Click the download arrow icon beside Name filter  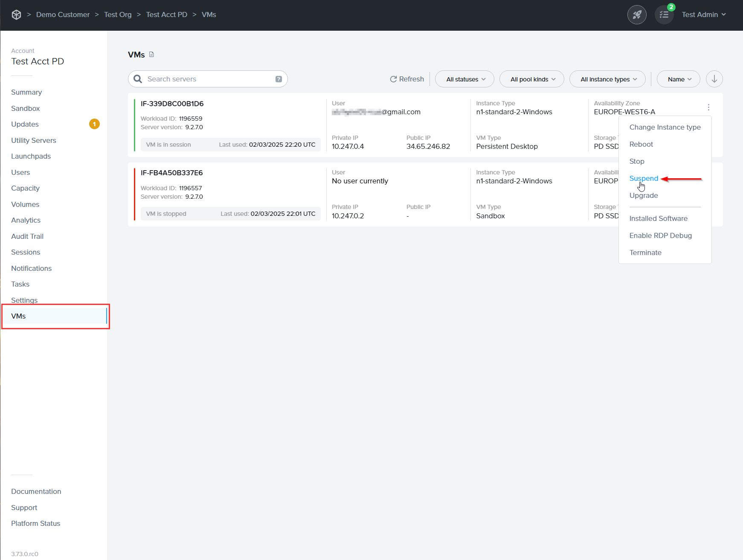click(x=714, y=79)
